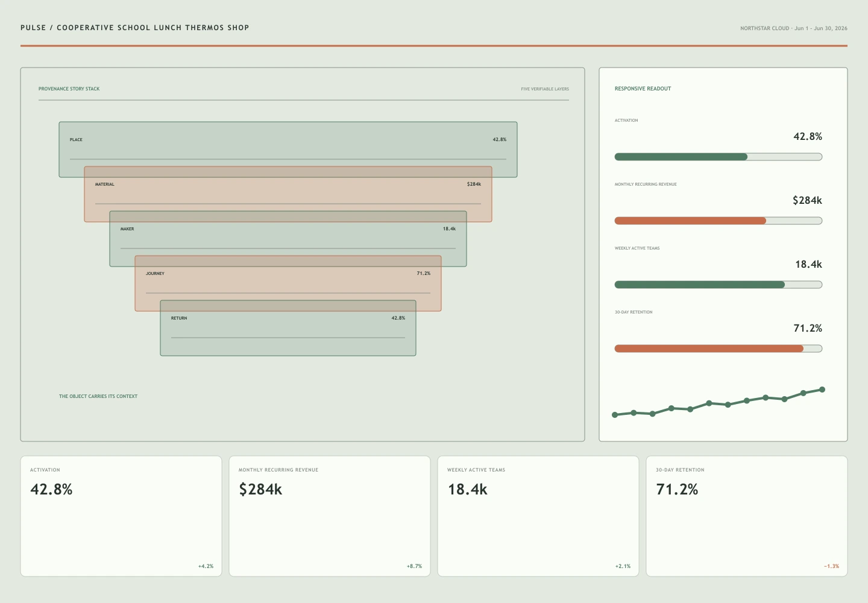Click the Monthly Recurring Revenue progress bar
The height and width of the screenshot is (603, 868).
point(719,221)
